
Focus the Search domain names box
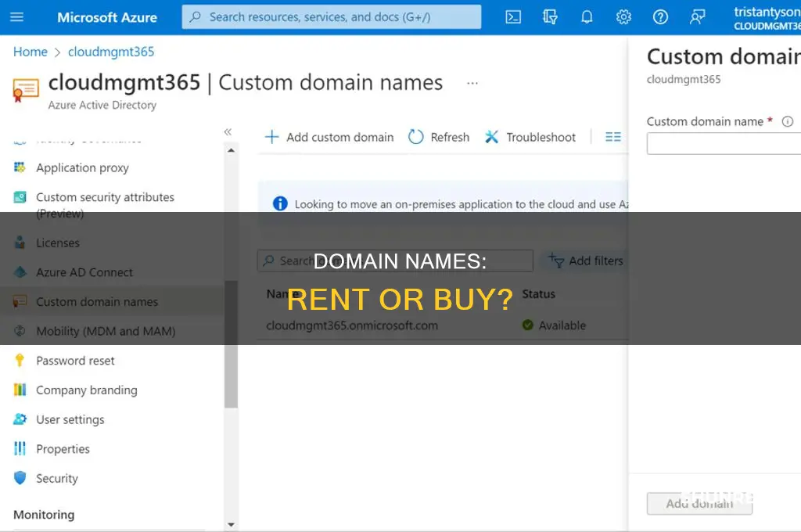395,261
